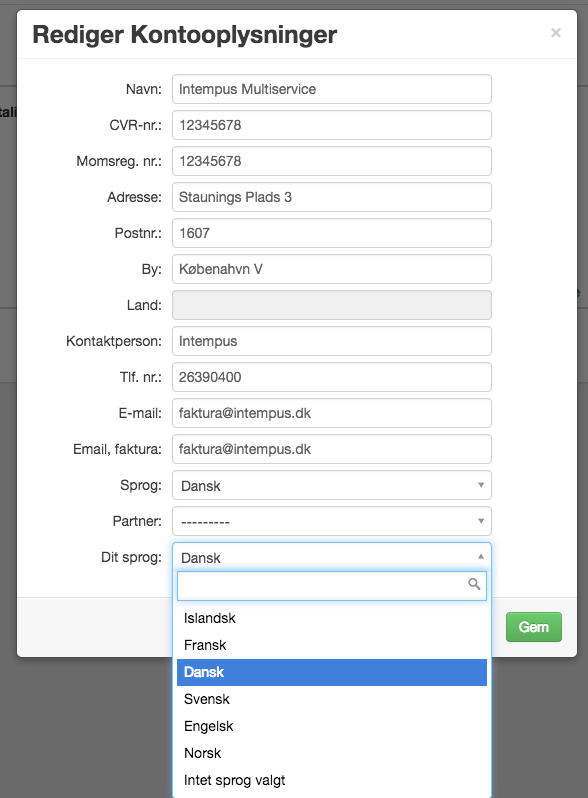
Task: Click the Rediger Kontooplysninger heading
Action: point(184,35)
